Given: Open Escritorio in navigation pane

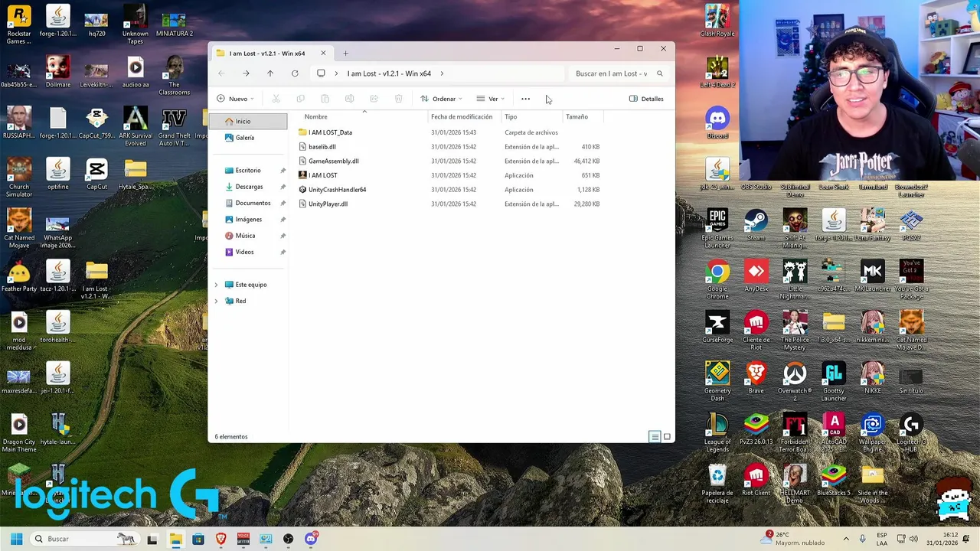Looking at the screenshot, I should click(x=248, y=170).
